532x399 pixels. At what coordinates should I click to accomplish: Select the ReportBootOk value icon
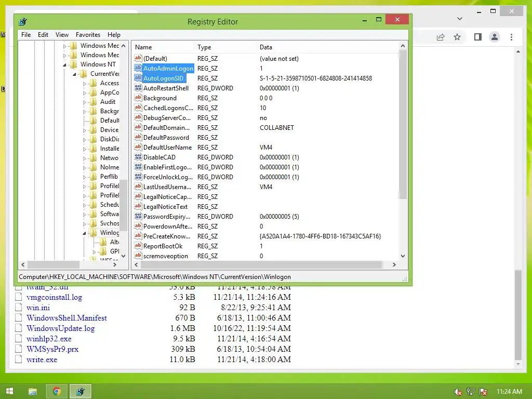pyautogui.click(x=138, y=246)
